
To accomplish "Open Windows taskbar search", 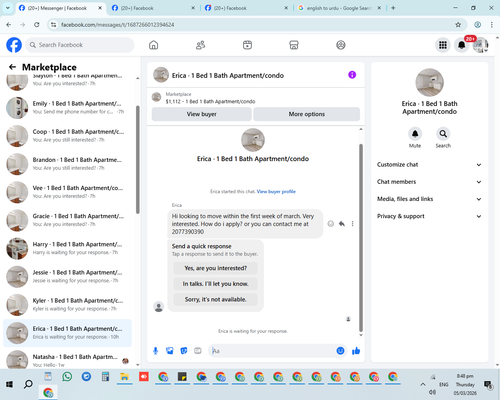I will [x=28, y=384].
